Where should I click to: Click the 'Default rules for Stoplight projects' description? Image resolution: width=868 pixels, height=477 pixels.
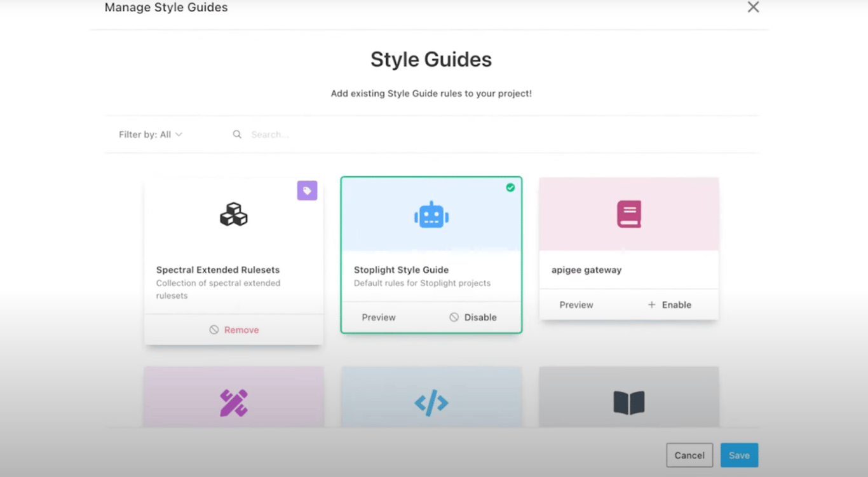click(422, 283)
